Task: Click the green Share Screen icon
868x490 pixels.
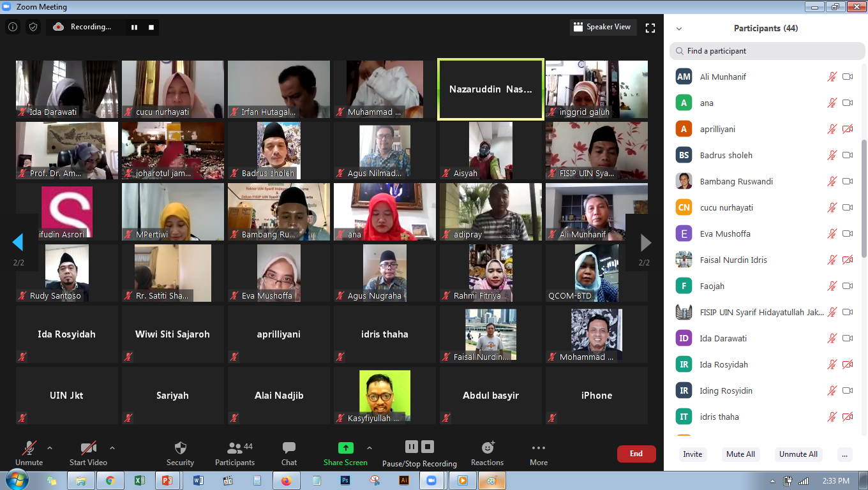Action: (345, 448)
